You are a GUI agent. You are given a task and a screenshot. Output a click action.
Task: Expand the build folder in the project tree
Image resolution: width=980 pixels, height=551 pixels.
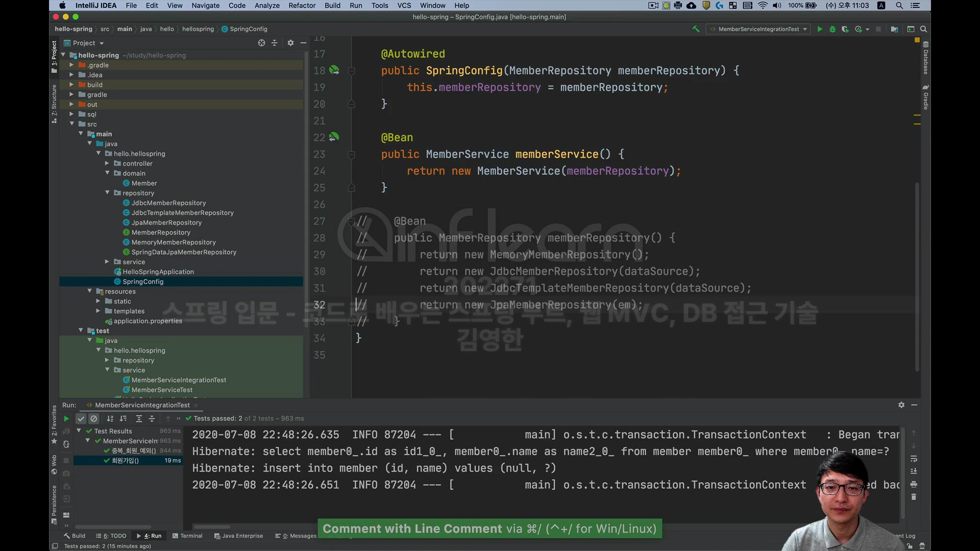71,85
